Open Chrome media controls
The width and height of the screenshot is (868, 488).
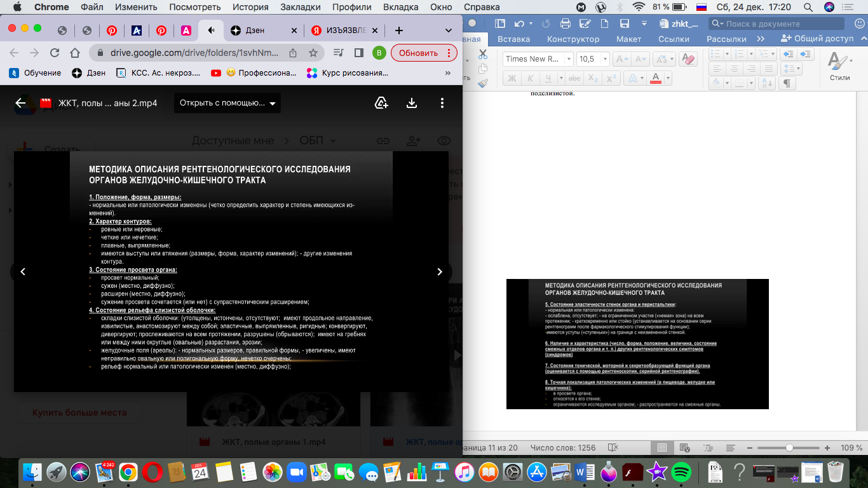(x=339, y=53)
